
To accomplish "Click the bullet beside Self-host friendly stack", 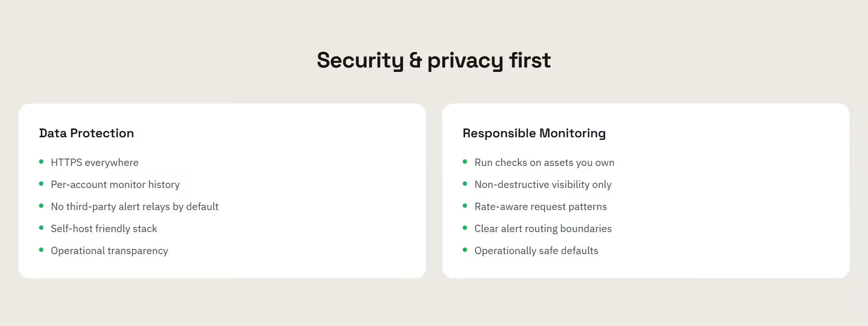I will click(x=41, y=228).
